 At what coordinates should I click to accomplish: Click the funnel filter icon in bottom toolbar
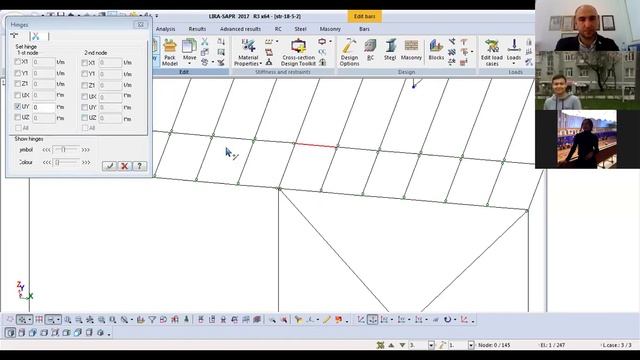[152, 320]
